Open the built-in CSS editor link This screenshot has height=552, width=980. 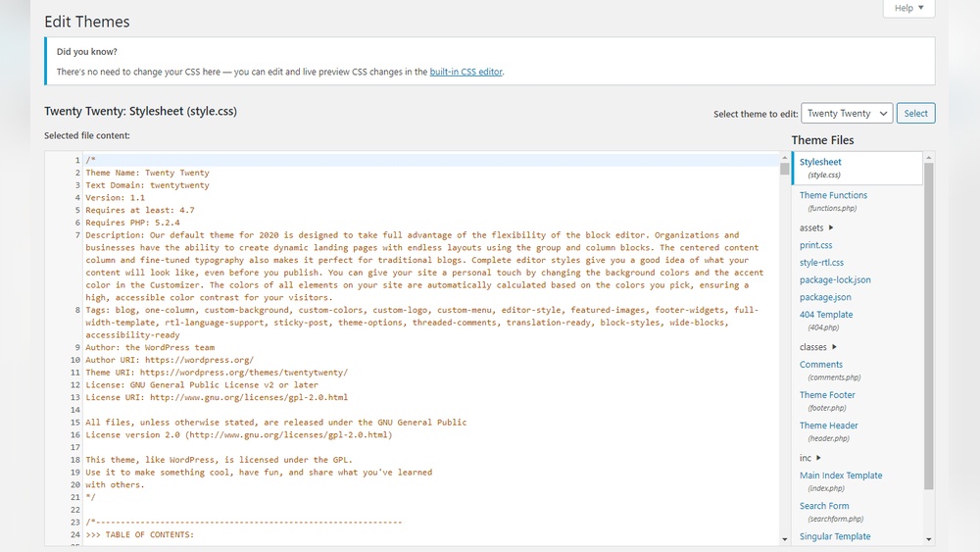pos(465,72)
